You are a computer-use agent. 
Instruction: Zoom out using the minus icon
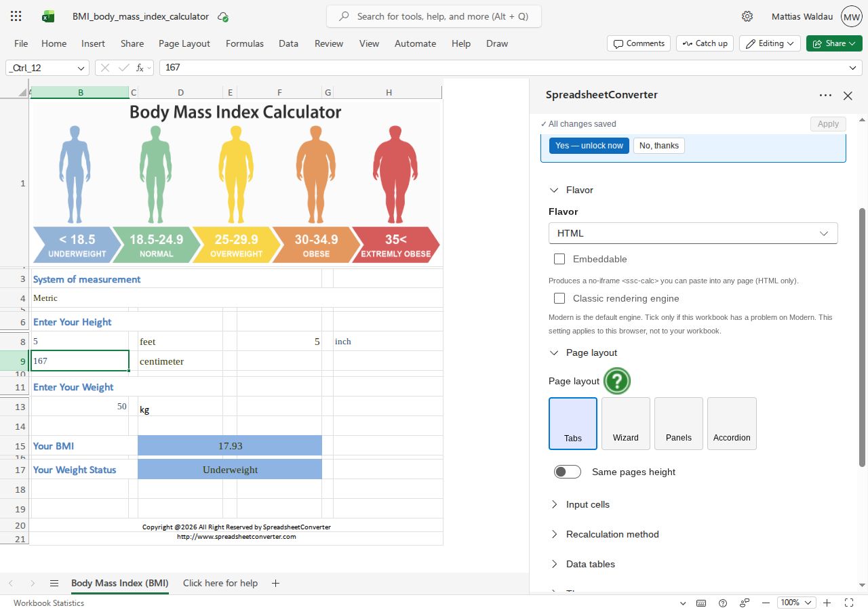tap(766, 603)
